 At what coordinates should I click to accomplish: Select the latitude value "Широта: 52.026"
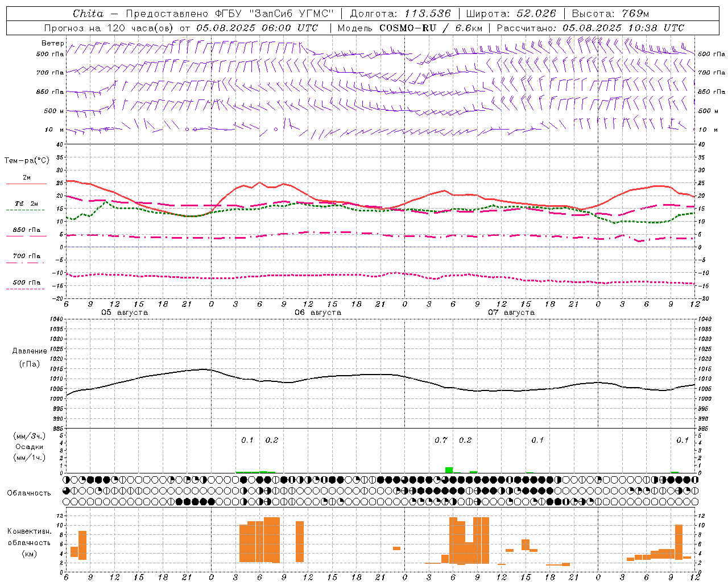pos(511,14)
